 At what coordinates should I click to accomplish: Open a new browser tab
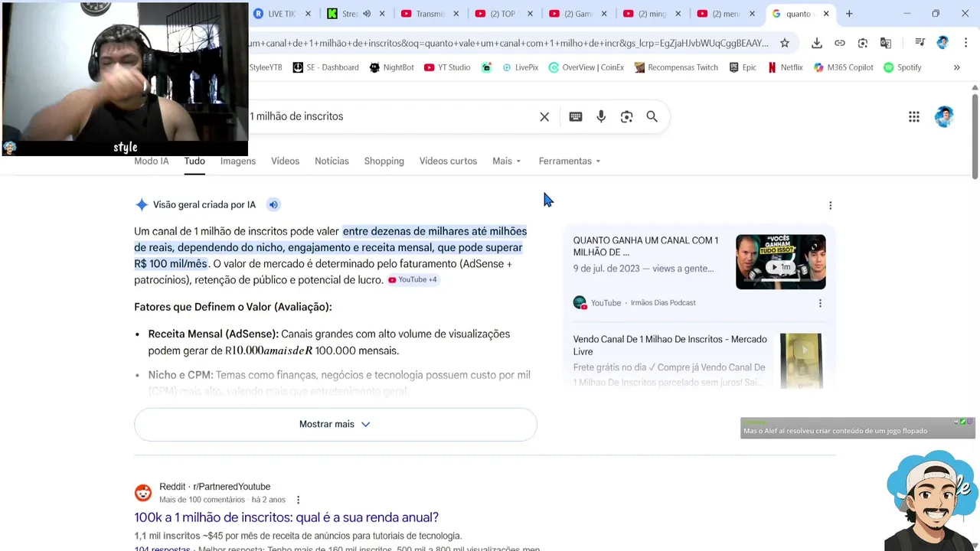point(849,14)
